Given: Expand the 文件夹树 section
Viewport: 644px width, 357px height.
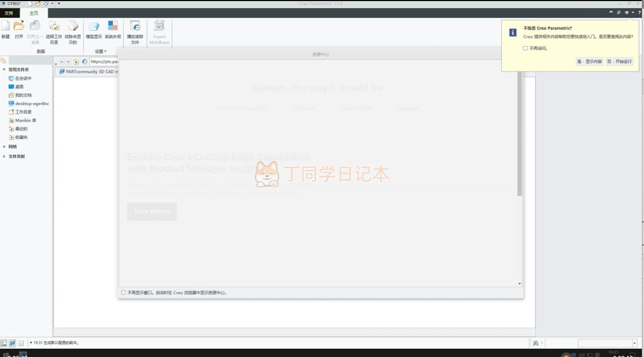Looking at the screenshot, I should pos(4,156).
